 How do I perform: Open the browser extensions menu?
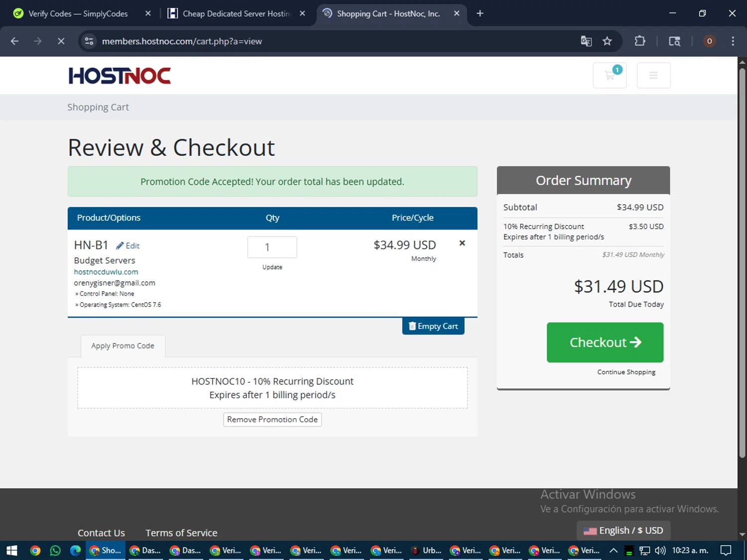coord(640,41)
